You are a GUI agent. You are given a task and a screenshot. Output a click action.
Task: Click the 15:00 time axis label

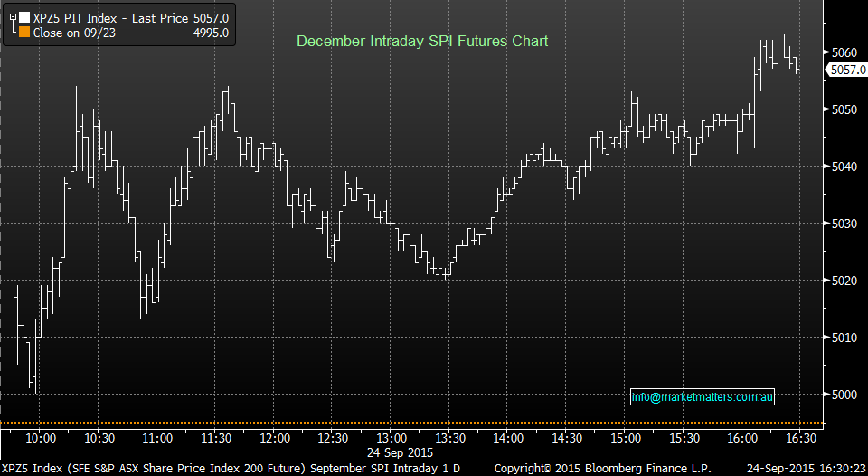pyautogui.click(x=626, y=438)
